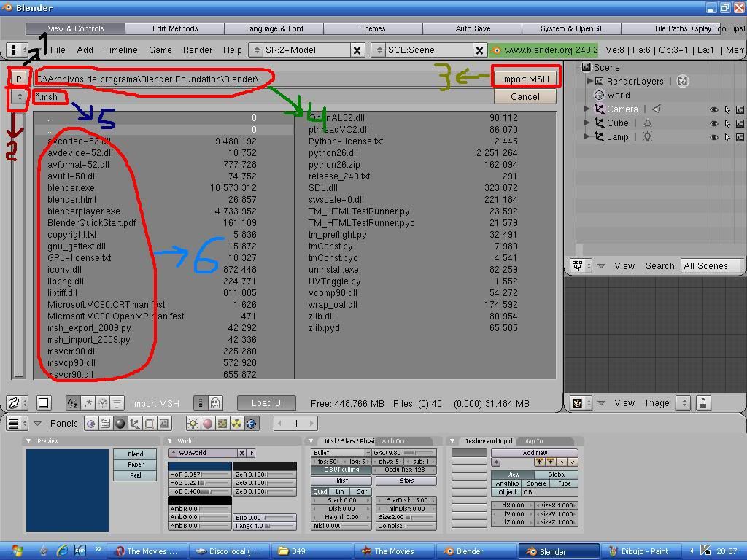Expand the RenderLayers tree item

point(589,81)
